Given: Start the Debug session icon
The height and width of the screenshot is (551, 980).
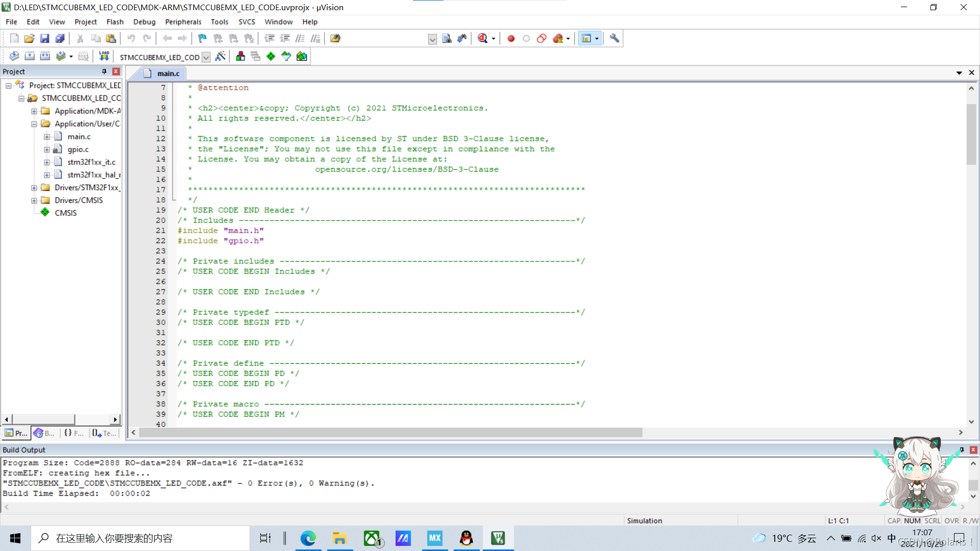Looking at the screenshot, I should click(x=482, y=38).
